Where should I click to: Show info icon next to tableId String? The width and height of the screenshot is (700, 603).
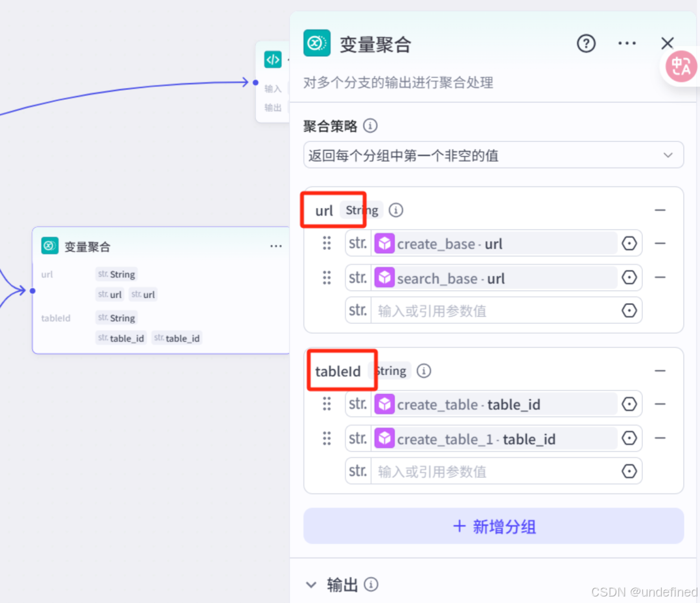pos(424,370)
